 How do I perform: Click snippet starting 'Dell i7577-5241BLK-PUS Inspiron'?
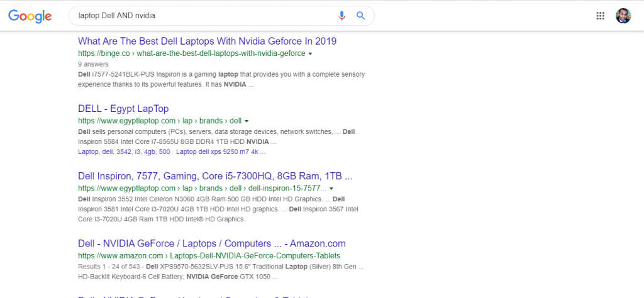tap(221, 80)
